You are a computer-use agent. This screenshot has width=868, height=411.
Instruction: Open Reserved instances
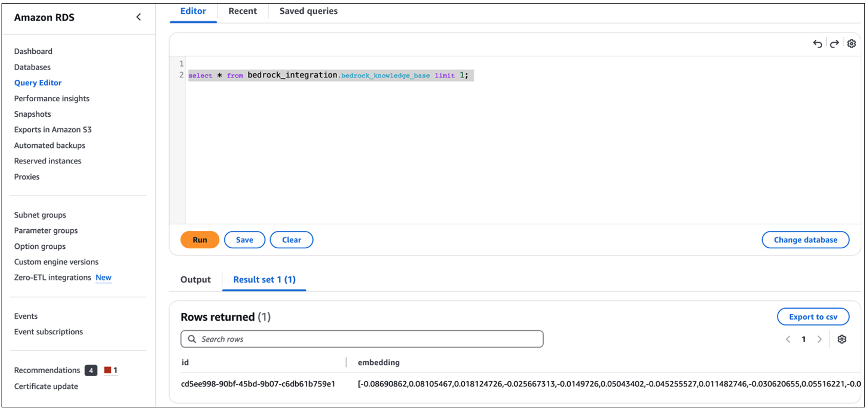48,161
